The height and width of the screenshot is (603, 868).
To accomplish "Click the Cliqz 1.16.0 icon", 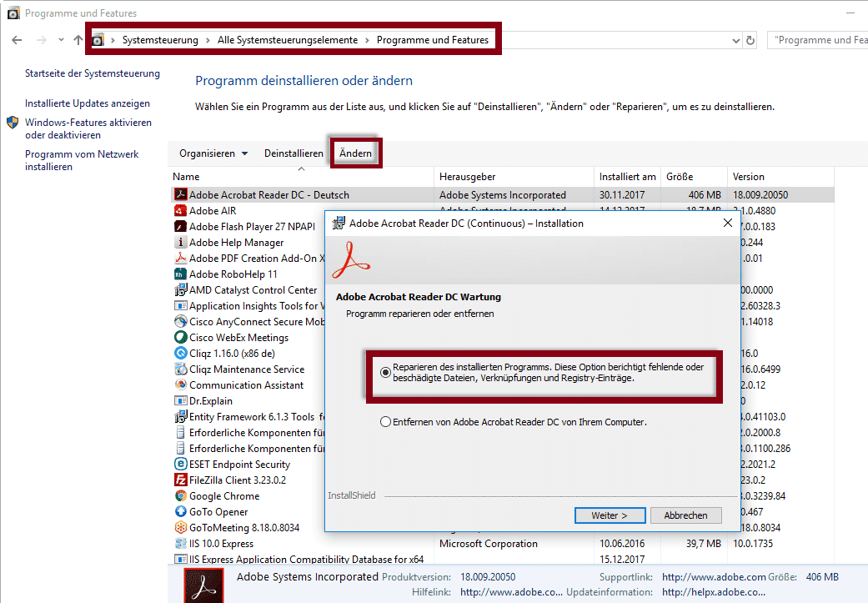I will coord(180,353).
